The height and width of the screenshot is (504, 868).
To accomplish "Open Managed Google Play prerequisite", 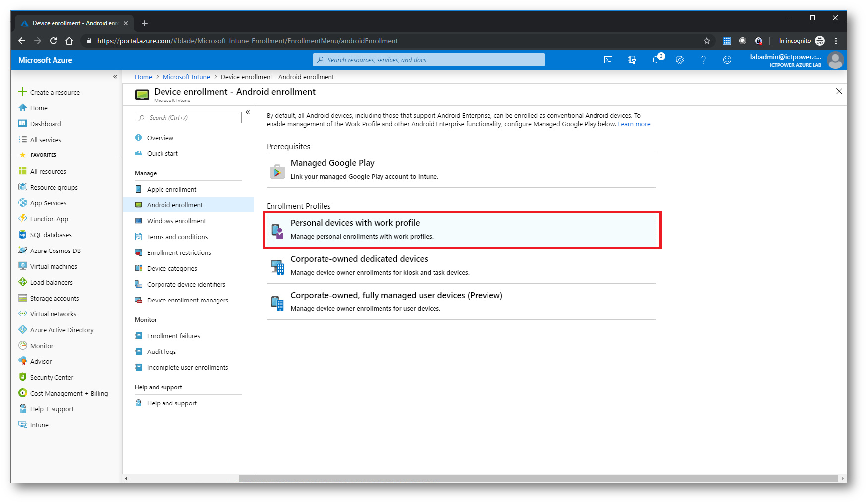I will click(461, 170).
